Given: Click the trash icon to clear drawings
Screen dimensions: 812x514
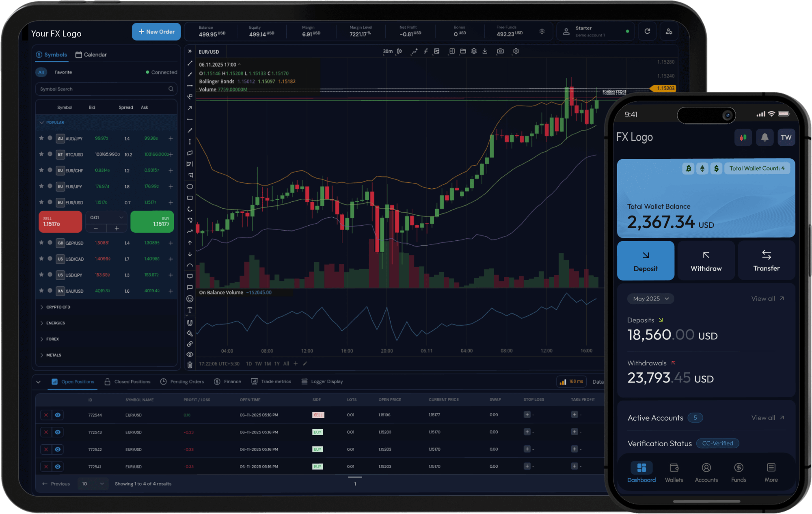Looking at the screenshot, I should point(190,365).
